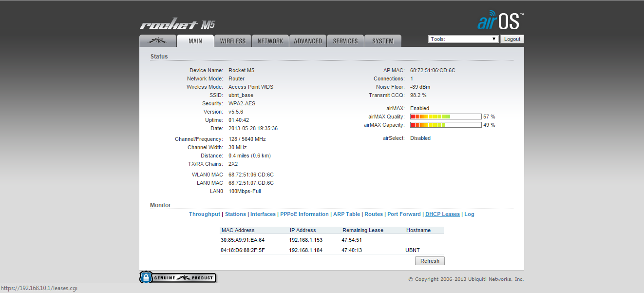Click the TX/RX Chains value 2X2

pyautogui.click(x=233, y=164)
